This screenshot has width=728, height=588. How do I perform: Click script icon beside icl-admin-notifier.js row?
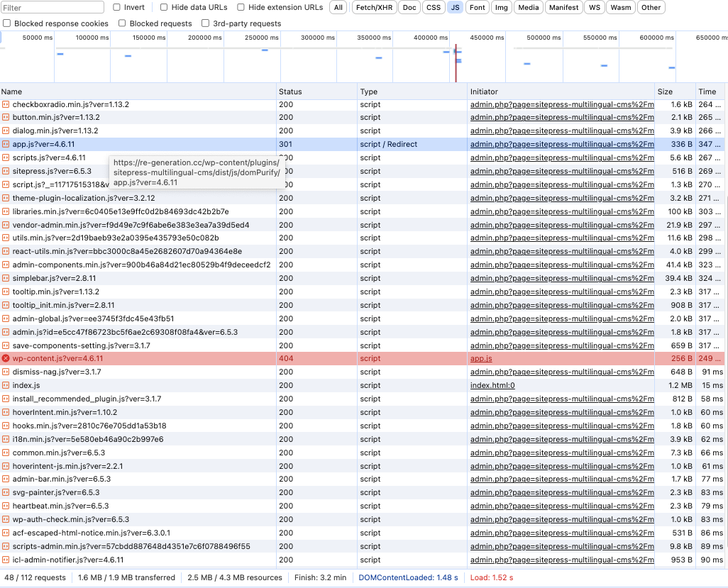(x=6, y=560)
